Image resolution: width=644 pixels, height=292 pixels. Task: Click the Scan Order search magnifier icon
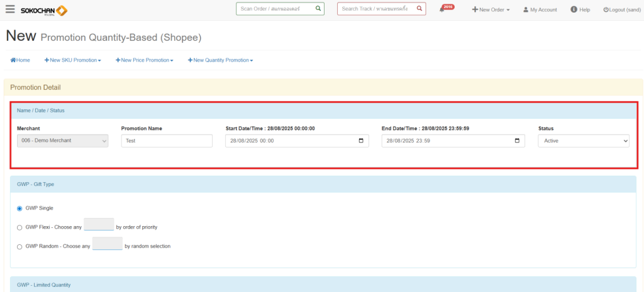(x=318, y=9)
